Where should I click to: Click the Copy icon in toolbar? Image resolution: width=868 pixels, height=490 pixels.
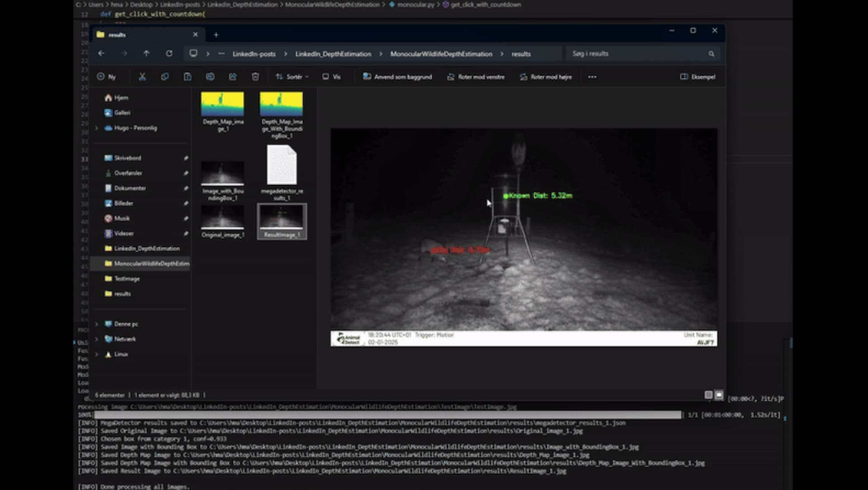165,77
